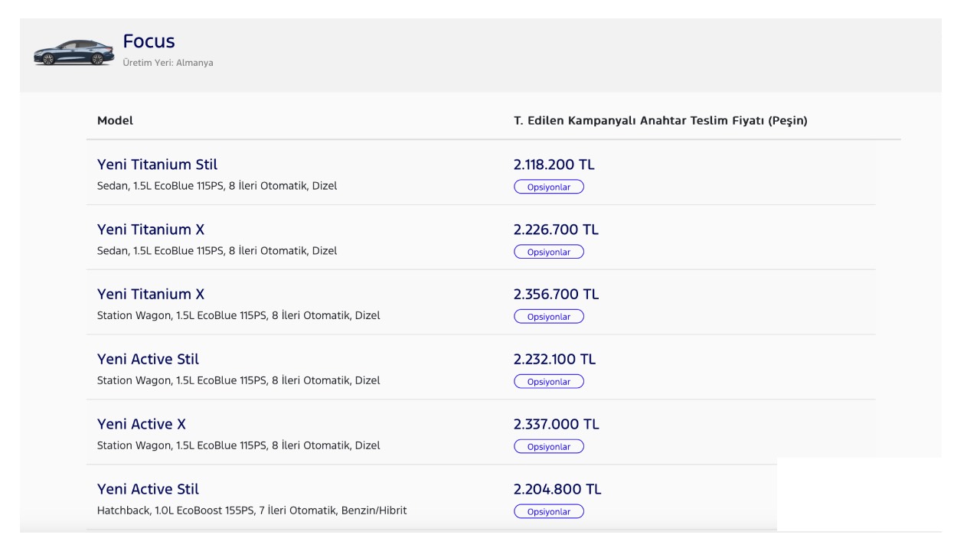Click 'Yeni Active Stil' for the Station Wagon variant
Image resolution: width=980 pixels, height=551 pixels.
pyautogui.click(x=148, y=360)
